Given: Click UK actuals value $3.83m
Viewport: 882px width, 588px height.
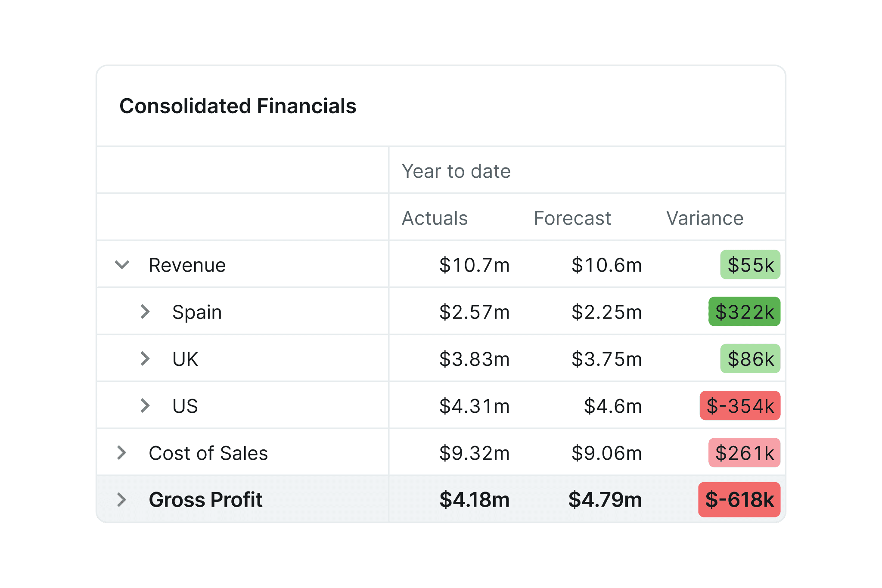Looking at the screenshot, I should [x=474, y=359].
